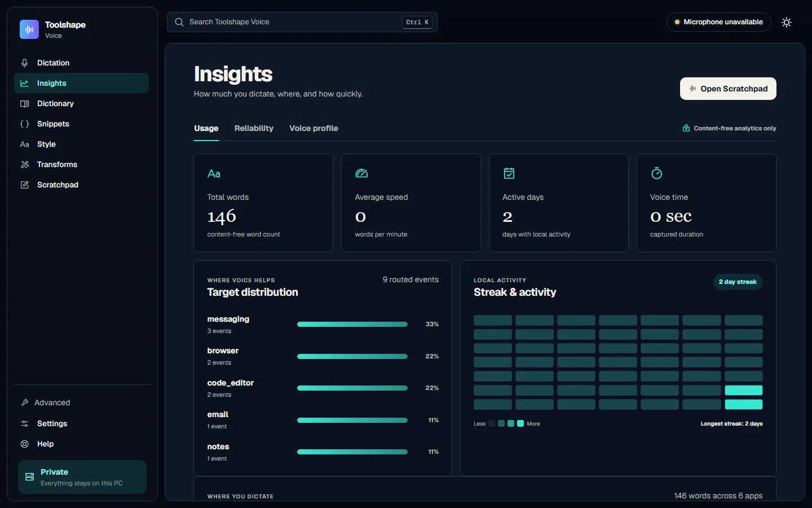The width and height of the screenshot is (812, 508).
Task: Click the 0 sec voice time value
Action: (671, 216)
